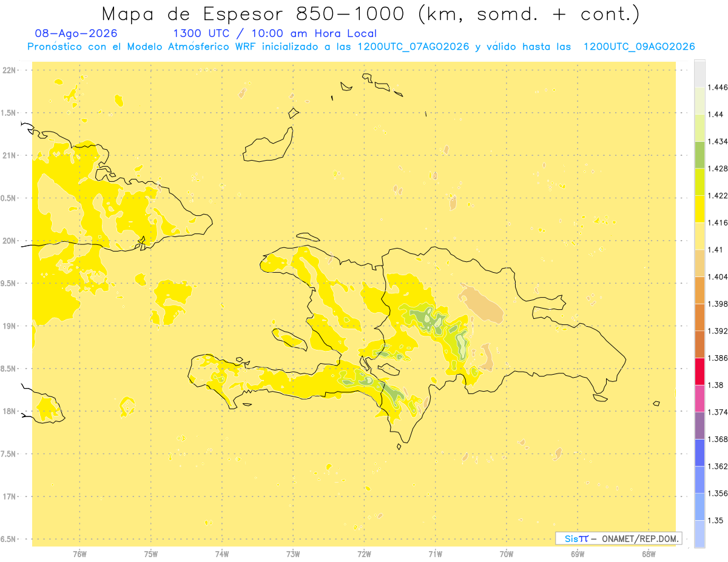Pick the bright yellow legend band between 1.416 and 1.422
The image size is (728, 562).
pyautogui.click(x=699, y=209)
